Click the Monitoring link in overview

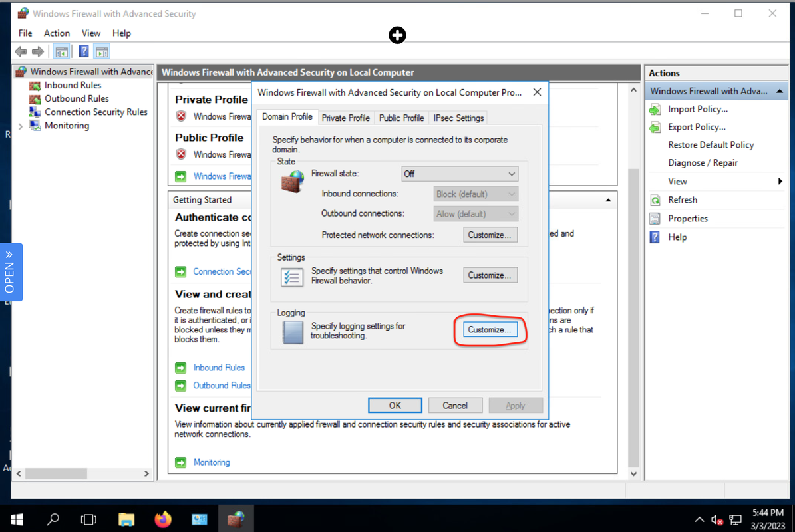212,462
